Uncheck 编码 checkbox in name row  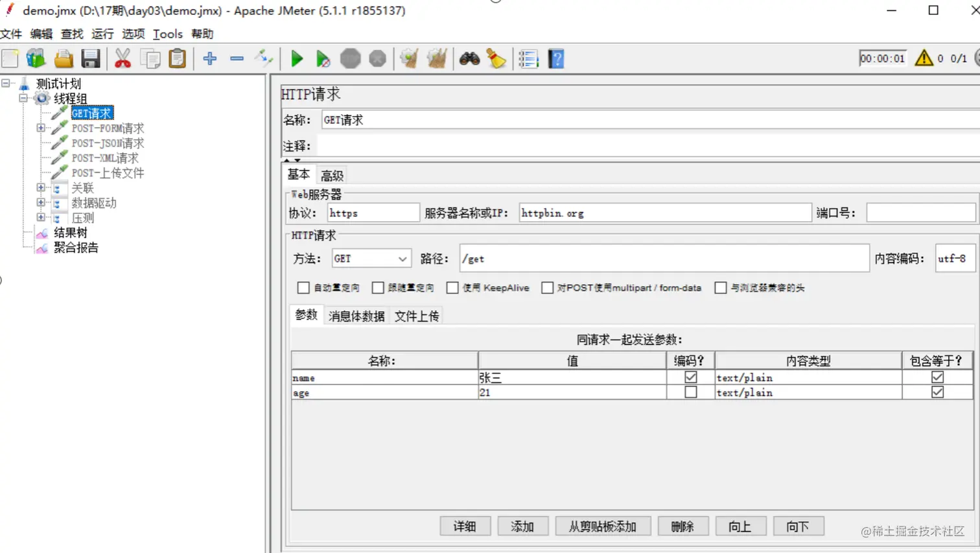click(x=691, y=377)
